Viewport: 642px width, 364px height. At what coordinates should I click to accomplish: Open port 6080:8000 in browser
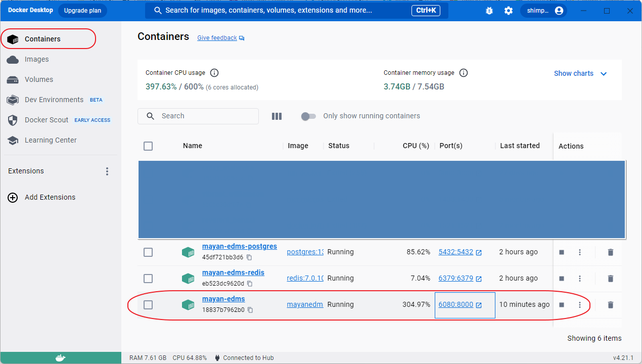point(460,304)
